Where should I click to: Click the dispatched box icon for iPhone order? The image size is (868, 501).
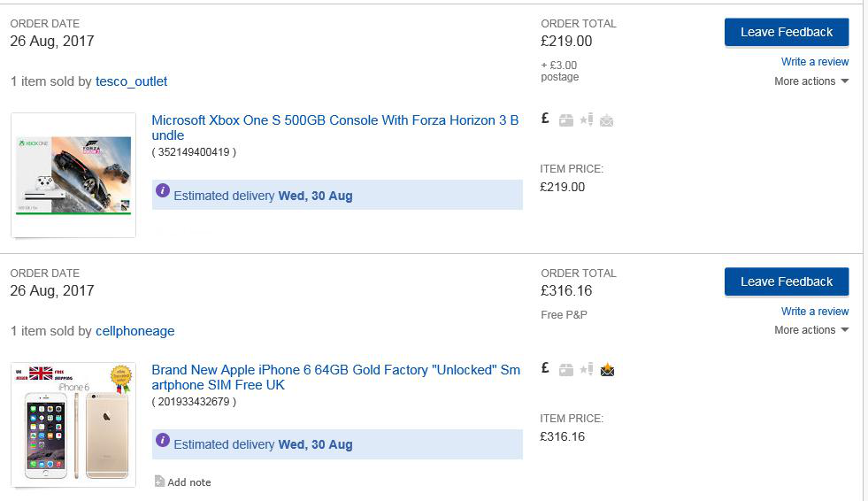pyautogui.click(x=565, y=370)
